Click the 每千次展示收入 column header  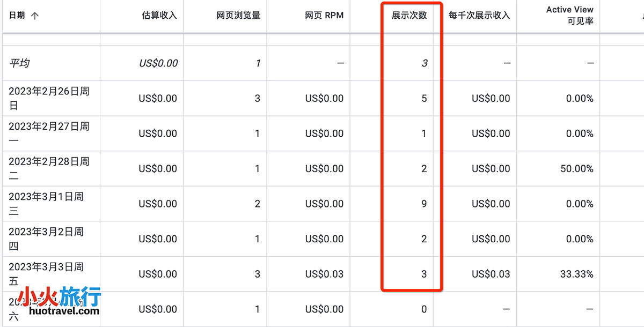pyautogui.click(x=479, y=16)
